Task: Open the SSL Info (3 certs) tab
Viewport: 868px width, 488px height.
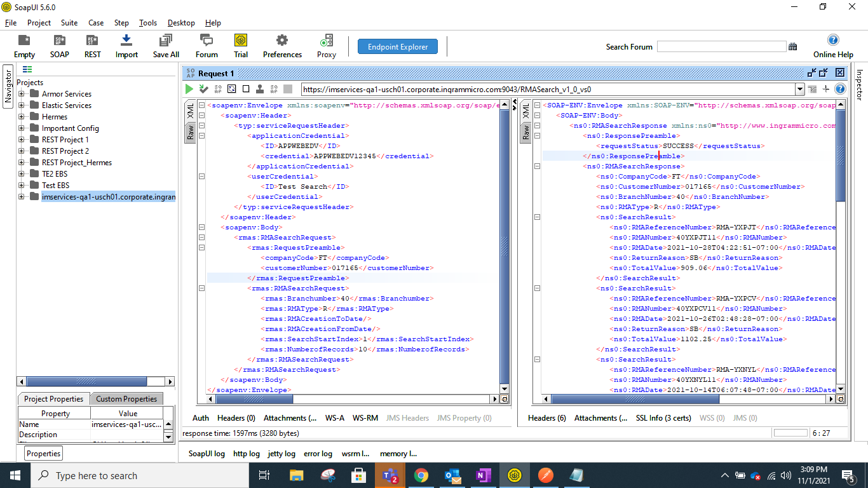Action: [663, 418]
